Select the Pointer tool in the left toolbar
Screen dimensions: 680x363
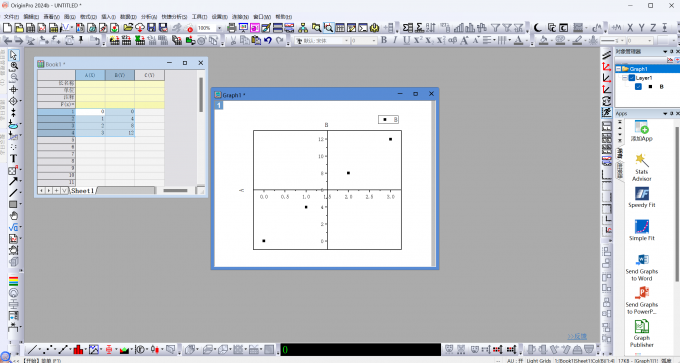point(13,55)
